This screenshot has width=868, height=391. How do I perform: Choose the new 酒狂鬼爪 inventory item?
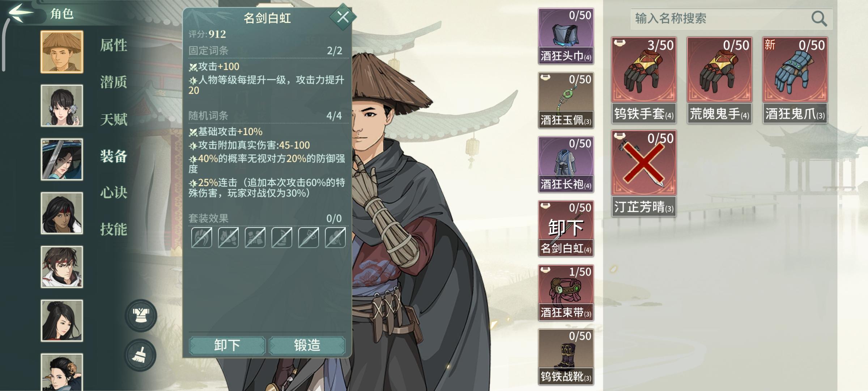795,80
